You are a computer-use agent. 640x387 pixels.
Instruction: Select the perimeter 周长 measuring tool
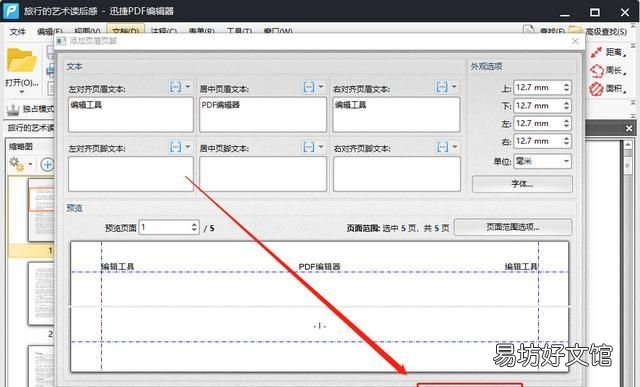tap(608, 70)
